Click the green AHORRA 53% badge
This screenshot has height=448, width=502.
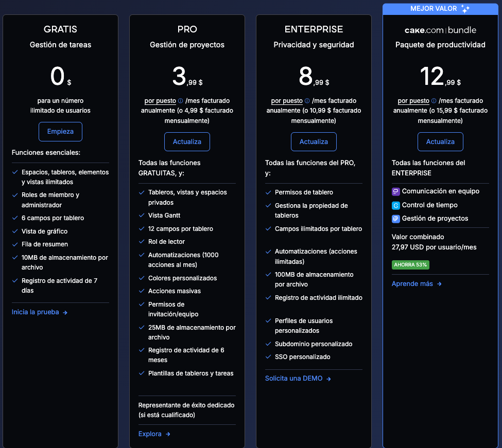pos(410,265)
